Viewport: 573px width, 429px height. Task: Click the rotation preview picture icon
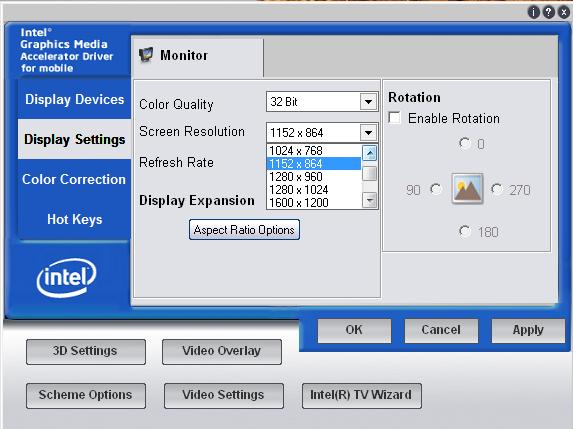coord(467,189)
